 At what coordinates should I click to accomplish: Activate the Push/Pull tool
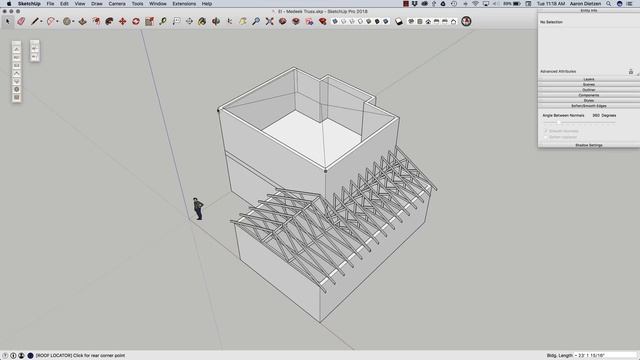(82, 21)
